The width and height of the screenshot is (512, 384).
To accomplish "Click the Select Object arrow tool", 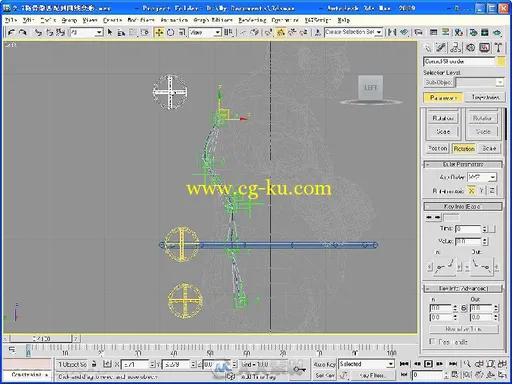I will coord(110,32).
